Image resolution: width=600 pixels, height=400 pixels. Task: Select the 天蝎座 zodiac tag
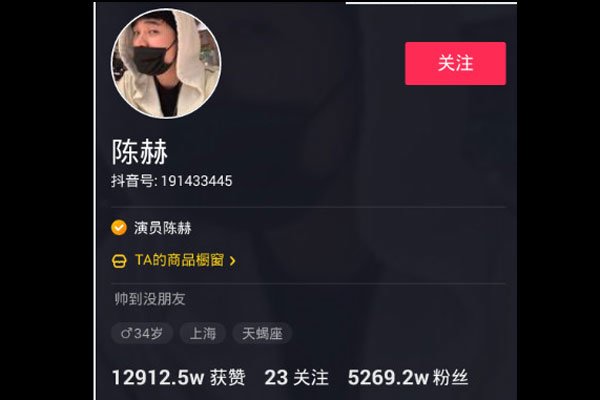coord(262,333)
